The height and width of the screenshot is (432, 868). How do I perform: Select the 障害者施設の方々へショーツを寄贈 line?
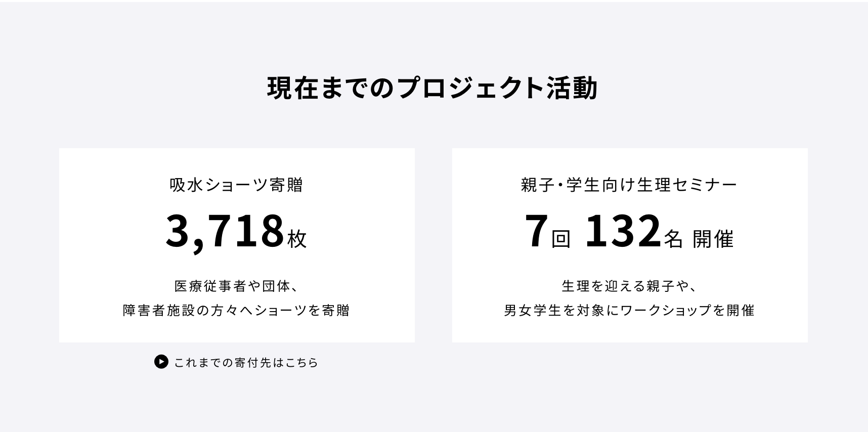click(x=237, y=310)
